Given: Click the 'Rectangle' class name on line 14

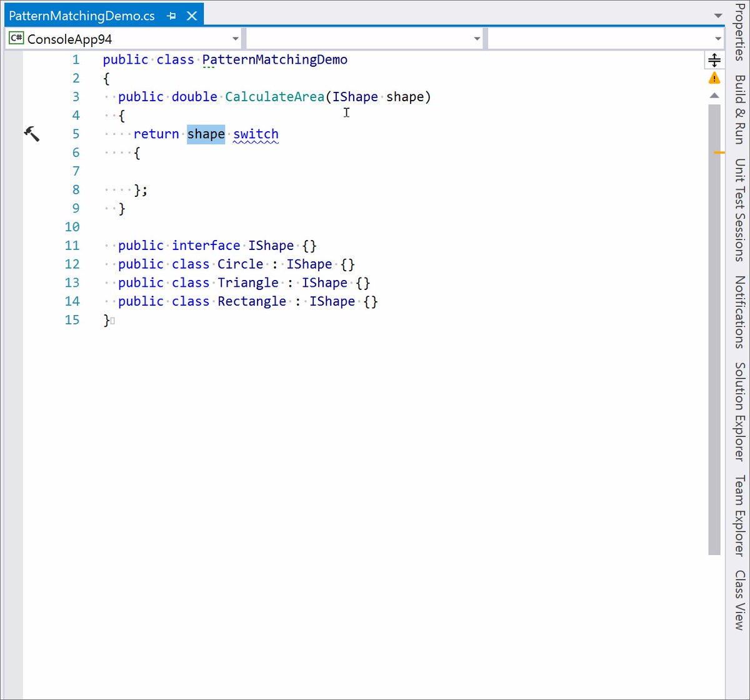Looking at the screenshot, I should click(x=252, y=301).
